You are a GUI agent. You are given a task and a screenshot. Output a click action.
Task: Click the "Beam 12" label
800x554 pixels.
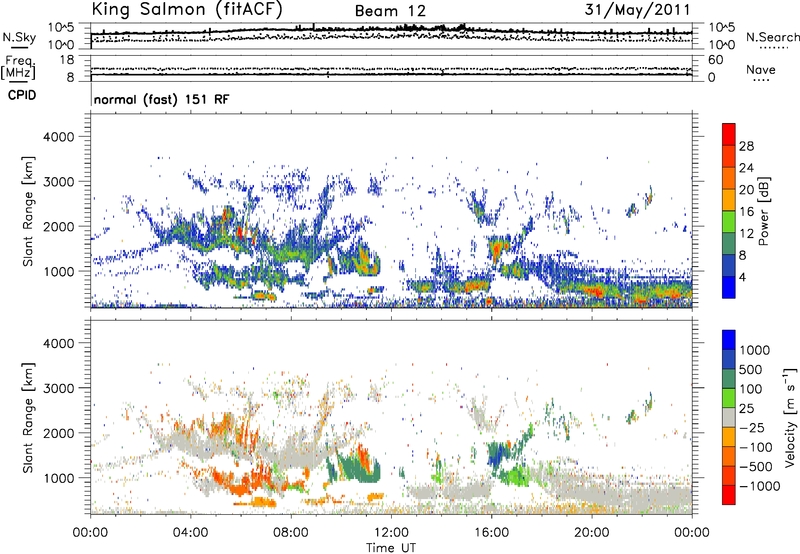(x=390, y=11)
